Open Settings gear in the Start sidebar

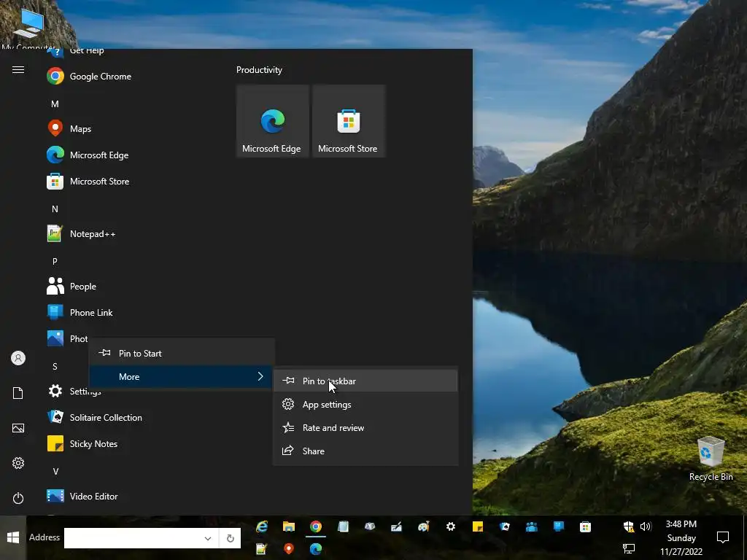pos(18,463)
